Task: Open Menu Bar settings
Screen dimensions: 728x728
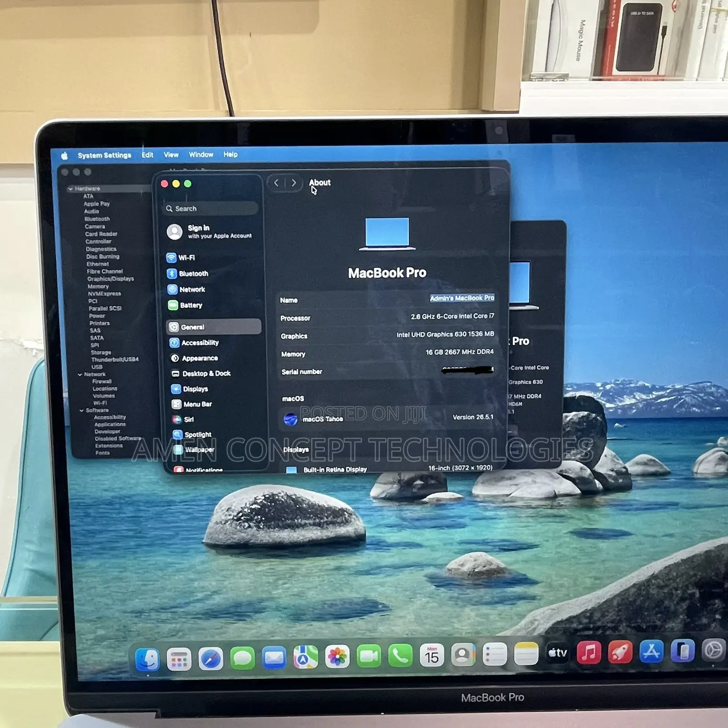Action: point(192,404)
